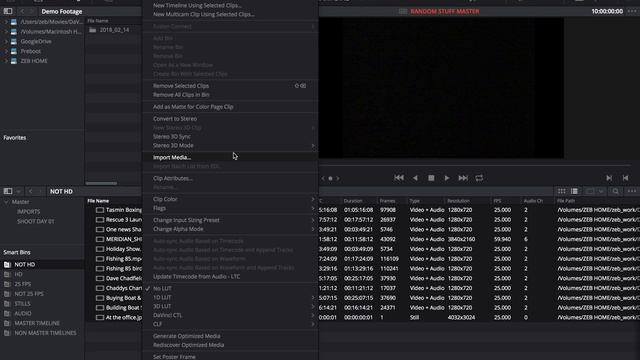
Task: Open Clip Attributes from context menu
Action: coord(173,178)
